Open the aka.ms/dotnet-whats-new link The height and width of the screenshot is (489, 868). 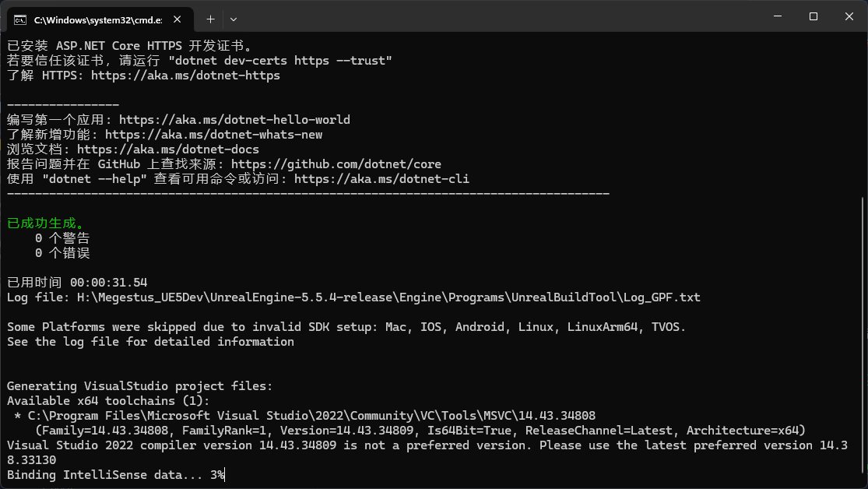pyautogui.click(x=213, y=135)
